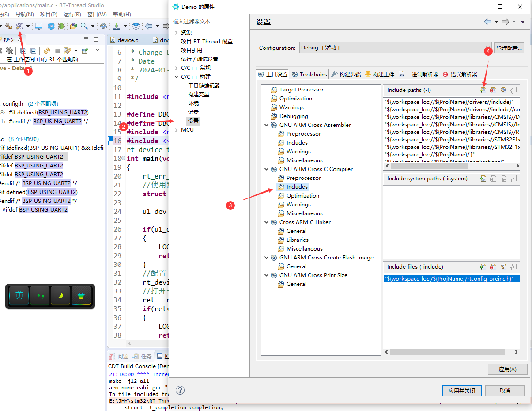Go back with dialog blue left arrow
The image size is (532, 411).
(x=488, y=22)
